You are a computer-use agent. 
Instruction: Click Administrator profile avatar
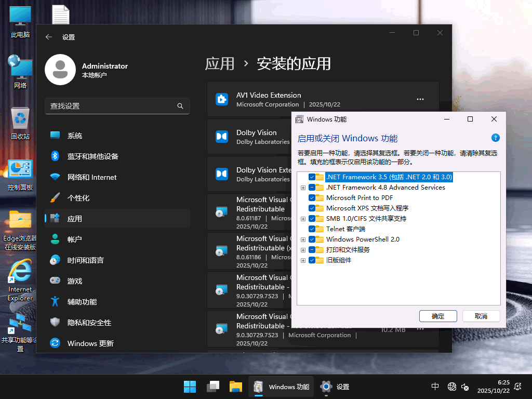(x=60, y=70)
